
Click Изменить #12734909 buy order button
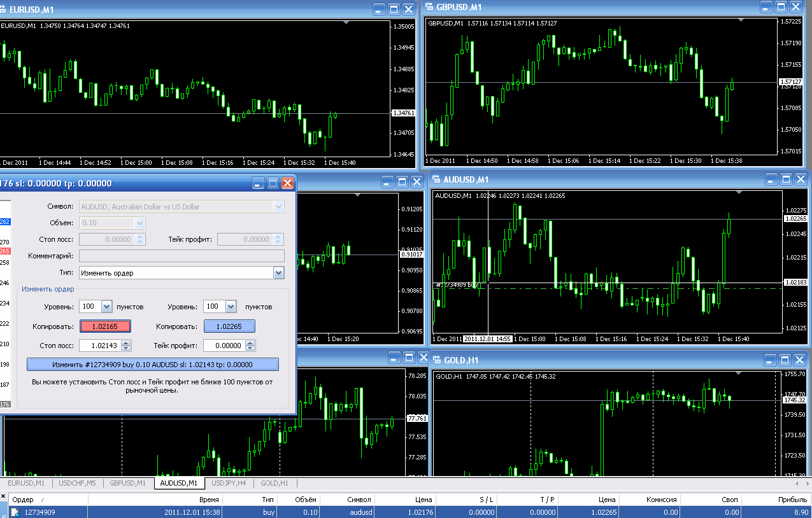(x=153, y=365)
